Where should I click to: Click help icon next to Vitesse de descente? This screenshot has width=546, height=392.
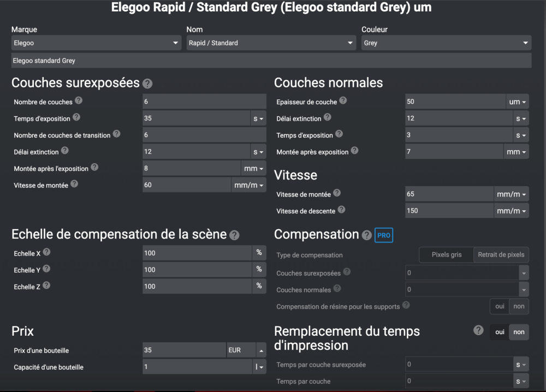[x=342, y=210]
